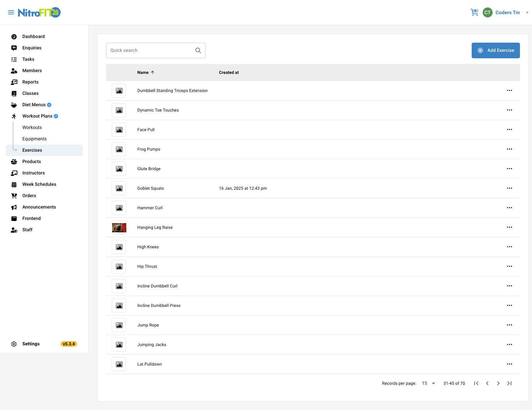The image size is (532, 410).
Task: Open the three-dot menu for Goblet Squats
Action: [x=509, y=188]
